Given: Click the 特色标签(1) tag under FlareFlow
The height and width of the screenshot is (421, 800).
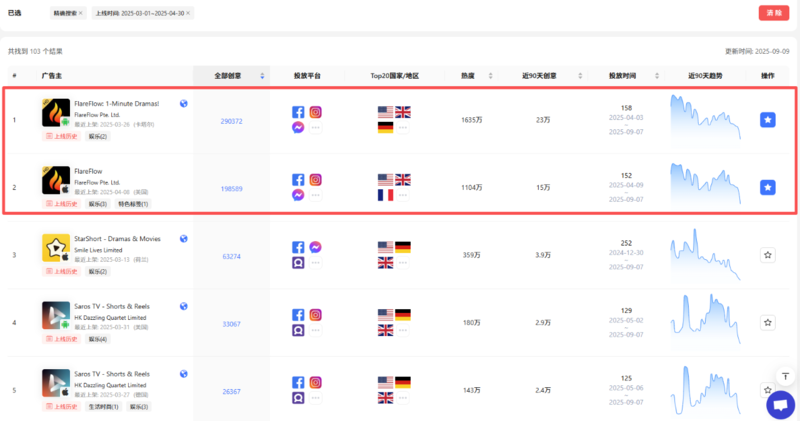Looking at the screenshot, I should tap(133, 204).
